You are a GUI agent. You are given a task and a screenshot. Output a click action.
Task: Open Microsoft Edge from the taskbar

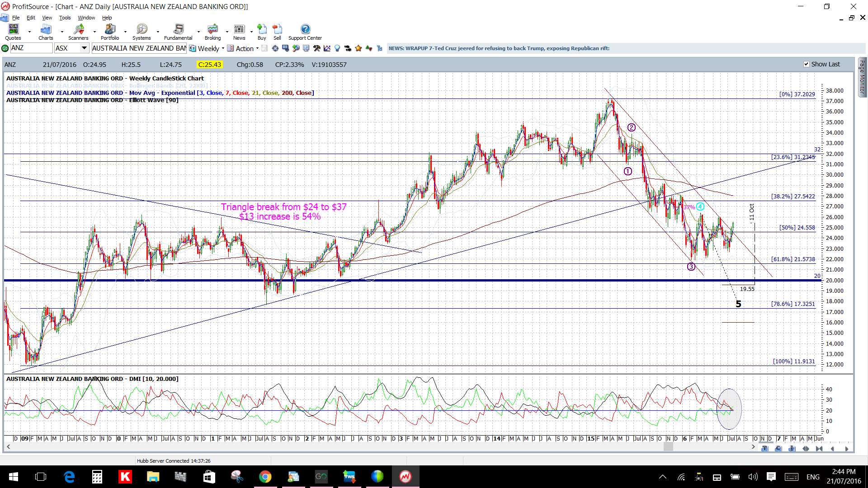(x=69, y=477)
